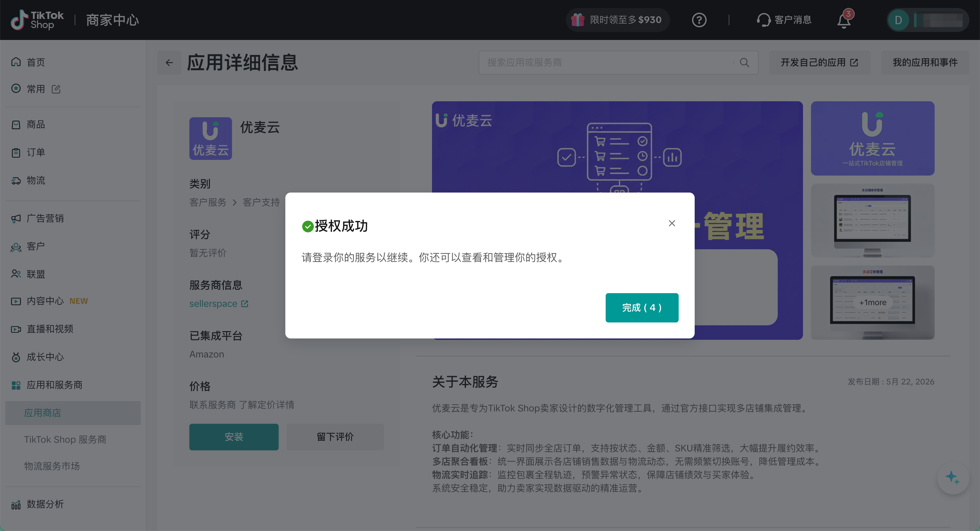The width and height of the screenshot is (980, 531).
Task: Click the 限时领至多 $930 promo banner
Action: (617, 20)
